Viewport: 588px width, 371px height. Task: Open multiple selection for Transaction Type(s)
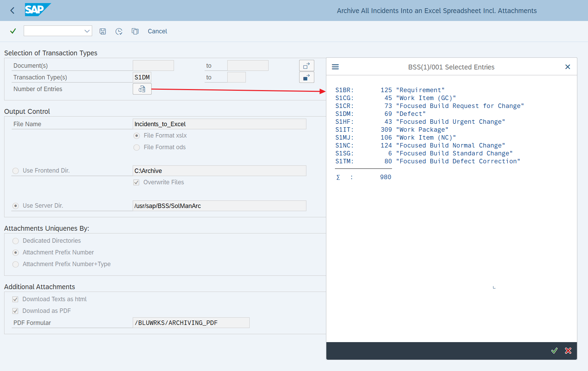[x=306, y=77]
